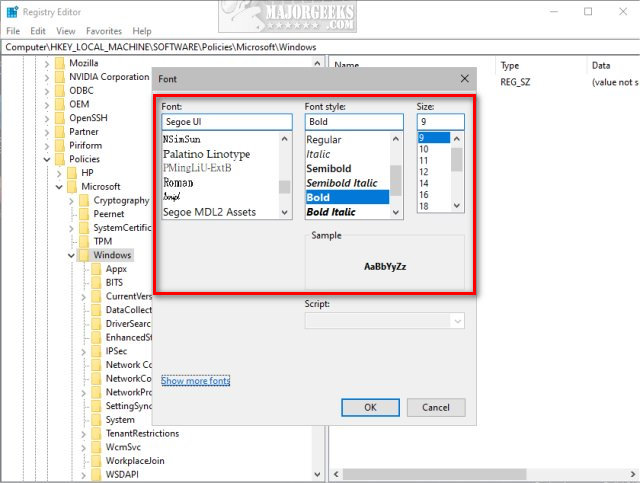This screenshot has height=483, width=640.
Task: Expand the Mozilla tree node
Action: (x=47, y=63)
